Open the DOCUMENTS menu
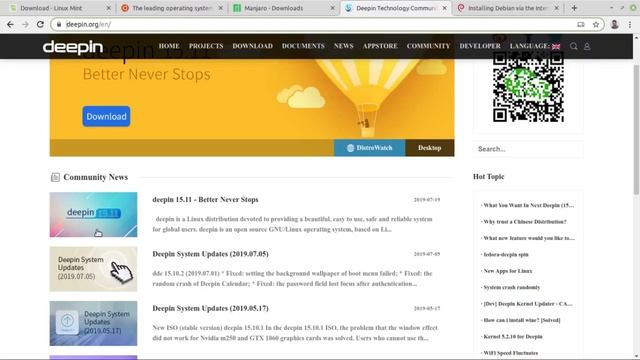This screenshot has width=640, height=360. click(303, 46)
